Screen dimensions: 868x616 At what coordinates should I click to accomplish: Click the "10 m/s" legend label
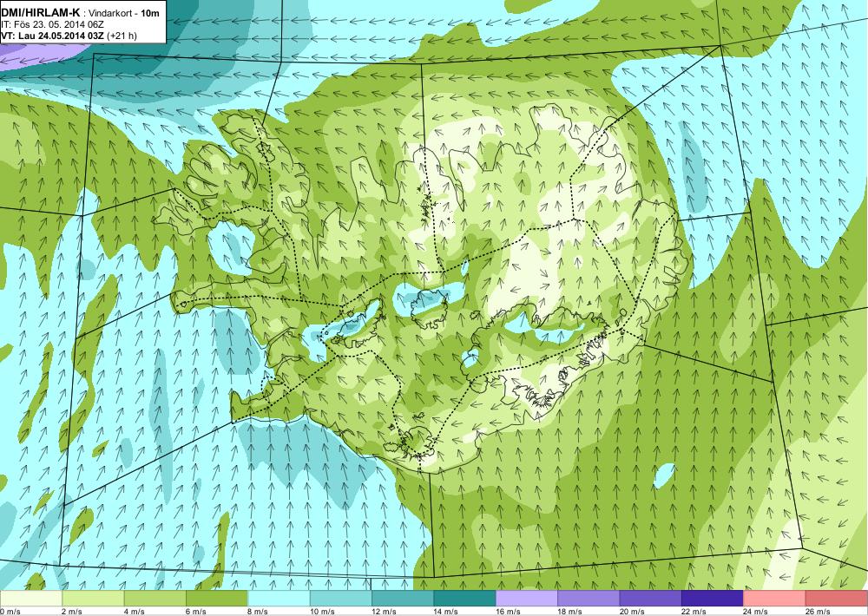pyautogui.click(x=322, y=612)
